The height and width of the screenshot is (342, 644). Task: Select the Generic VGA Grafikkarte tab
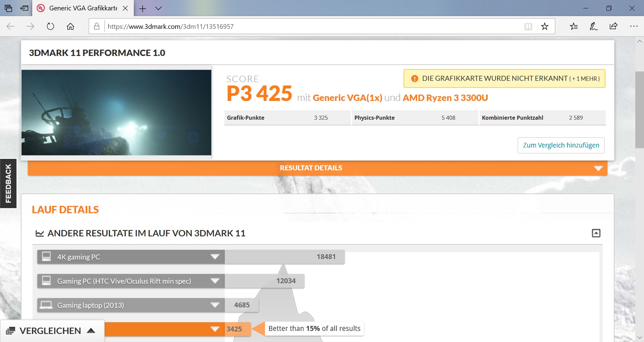point(83,8)
